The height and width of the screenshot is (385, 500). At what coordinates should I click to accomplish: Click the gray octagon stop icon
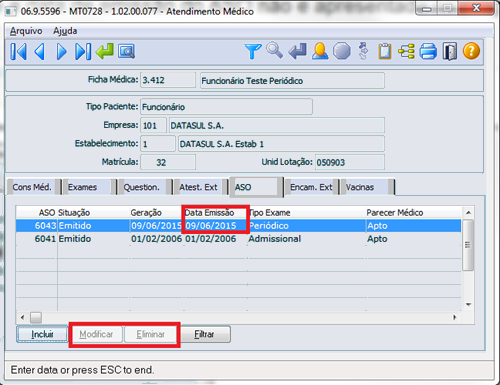(342, 51)
